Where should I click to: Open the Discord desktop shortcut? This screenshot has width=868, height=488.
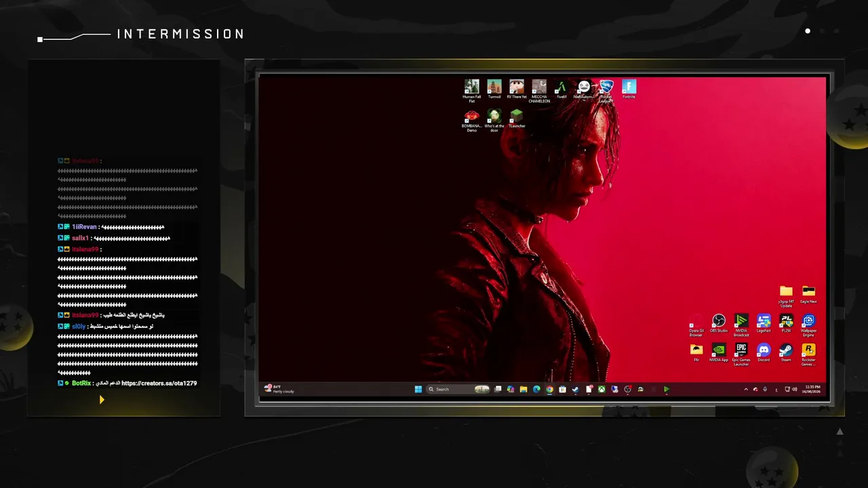pyautogui.click(x=764, y=352)
